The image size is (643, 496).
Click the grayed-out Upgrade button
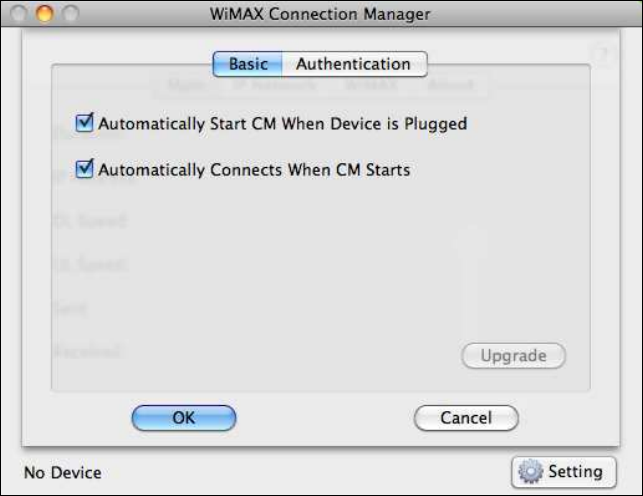tap(513, 356)
